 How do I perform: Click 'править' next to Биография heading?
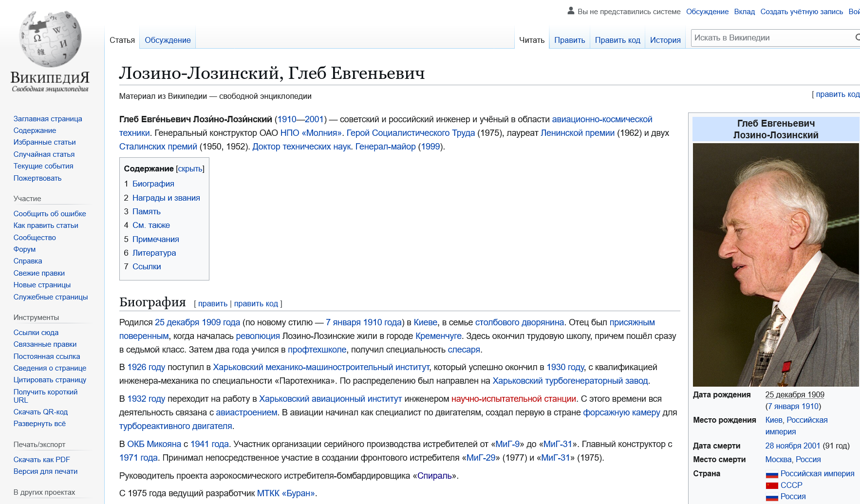[212, 303]
